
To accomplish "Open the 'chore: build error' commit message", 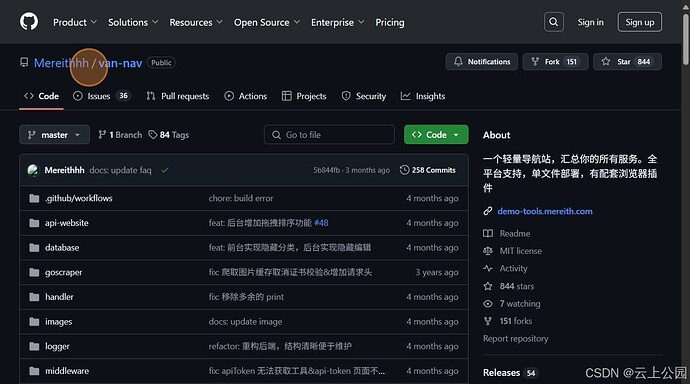I will pos(241,198).
